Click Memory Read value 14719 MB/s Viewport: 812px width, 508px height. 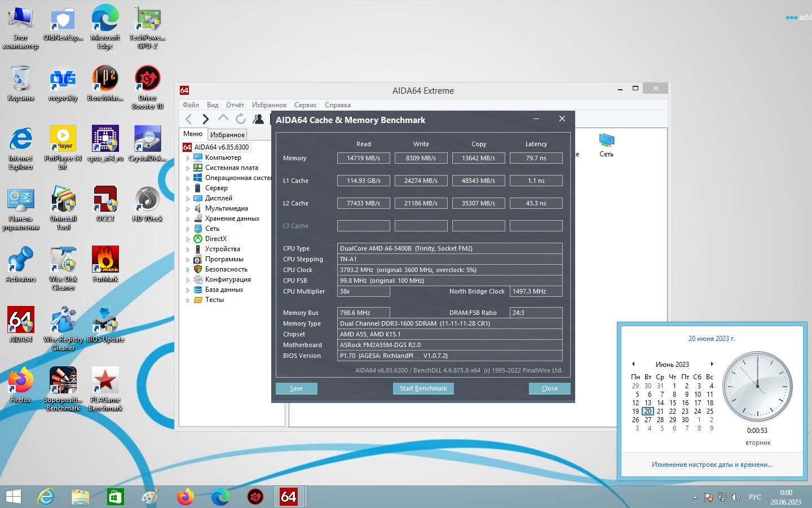[364, 158]
